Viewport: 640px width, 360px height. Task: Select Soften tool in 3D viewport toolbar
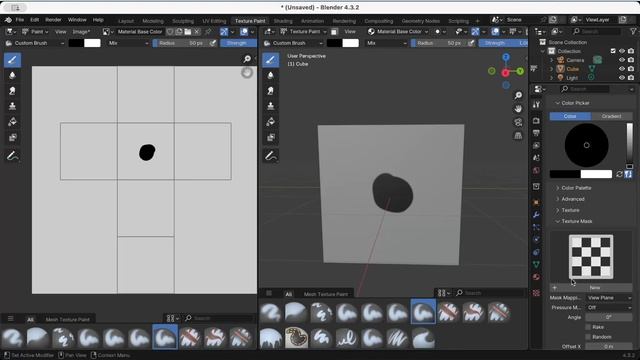pyautogui.click(x=270, y=76)
